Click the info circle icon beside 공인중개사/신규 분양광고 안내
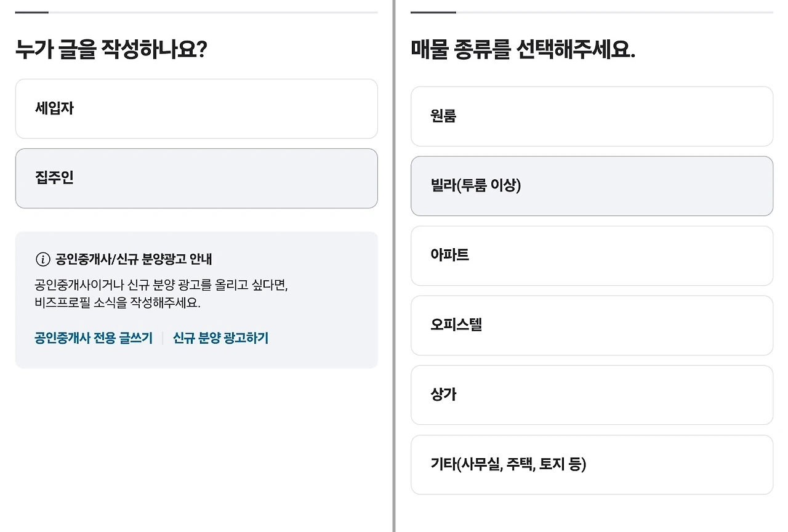The image size is (788, 532). pos(42,259)
